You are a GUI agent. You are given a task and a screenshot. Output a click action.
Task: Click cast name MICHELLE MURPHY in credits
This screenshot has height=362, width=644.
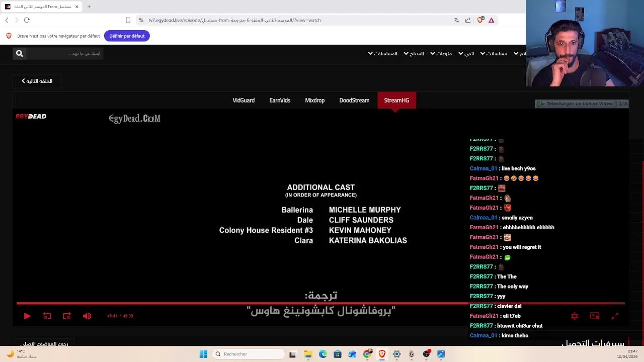click(365, 210)
